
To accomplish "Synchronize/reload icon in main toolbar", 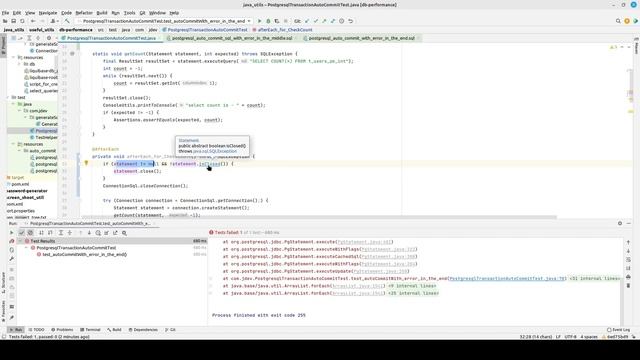I will 22,21.
